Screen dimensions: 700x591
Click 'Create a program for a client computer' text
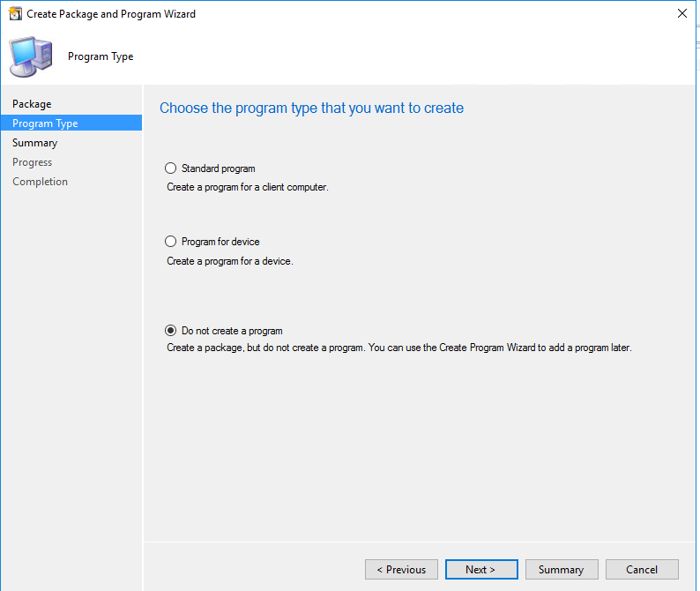pos(247,187)
